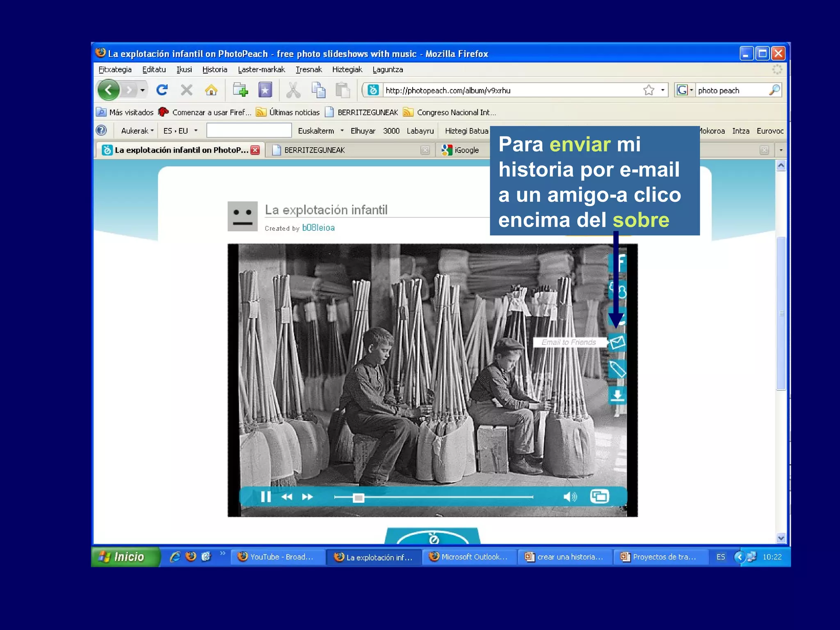
Task: Click the stop loading X icon
Action: point(187,90)
